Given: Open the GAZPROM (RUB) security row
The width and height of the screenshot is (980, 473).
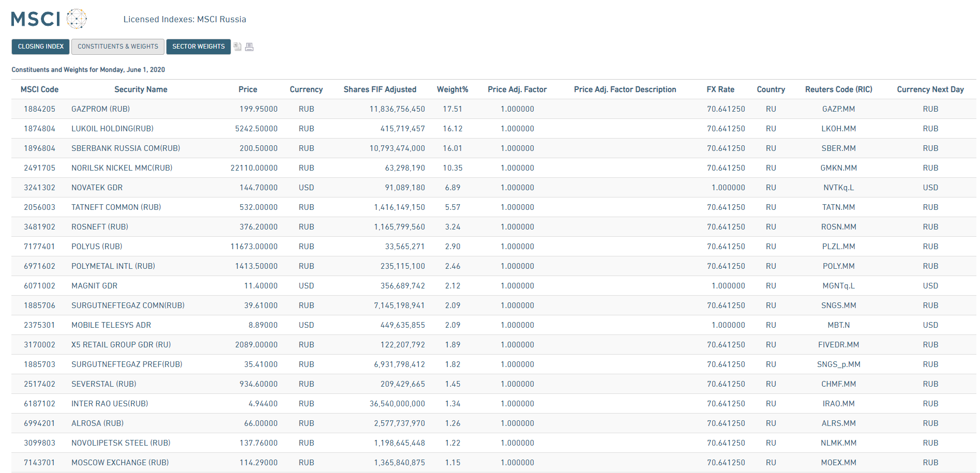Looking at the screenshot, I should (x=100, y=109).
